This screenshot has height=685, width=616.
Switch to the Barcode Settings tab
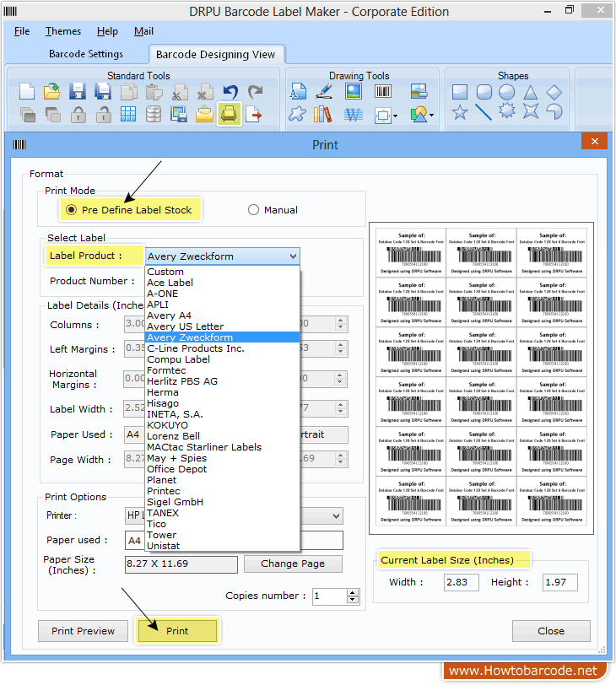click(86, 54)
